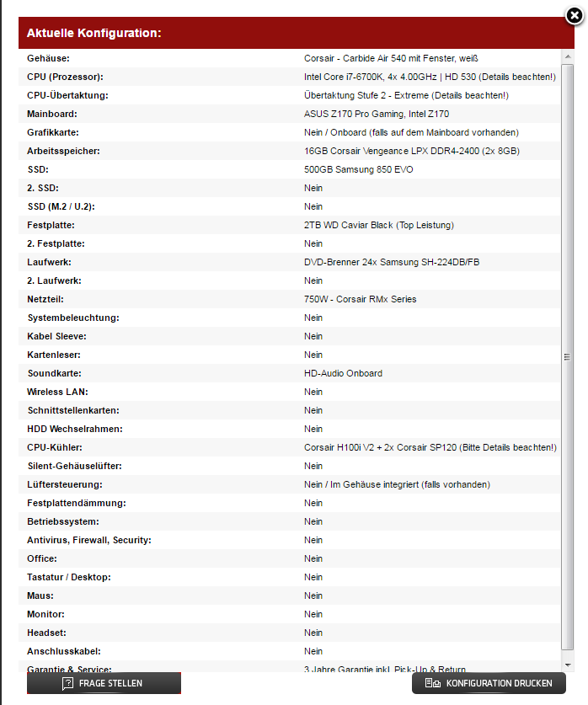
Task: Click the 'Betriebssystem:' label
Action: coord(63,521)
